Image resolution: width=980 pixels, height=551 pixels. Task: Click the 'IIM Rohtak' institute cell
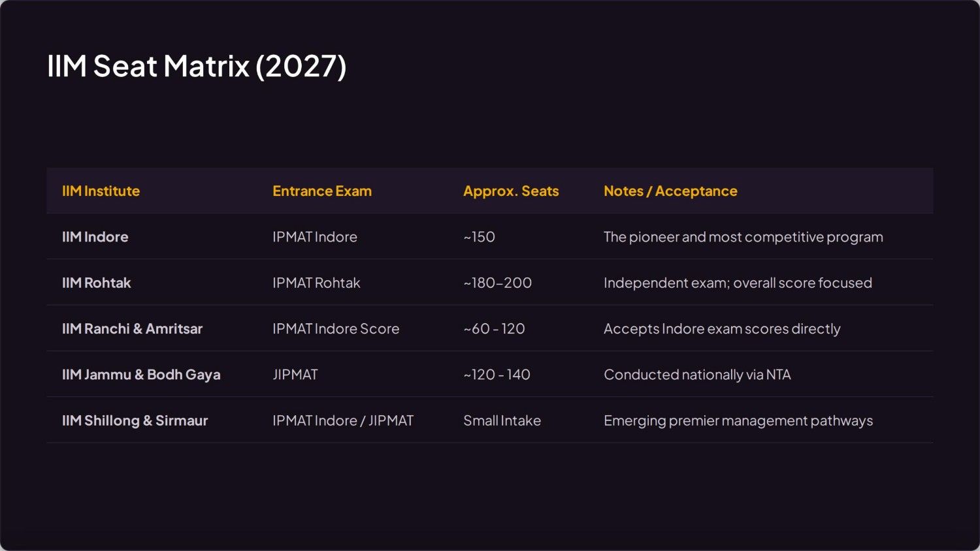point(97,283)
